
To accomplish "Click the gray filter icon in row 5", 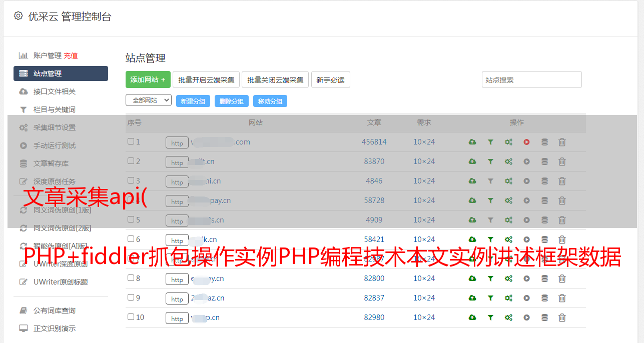I will (x=490, y=220).
